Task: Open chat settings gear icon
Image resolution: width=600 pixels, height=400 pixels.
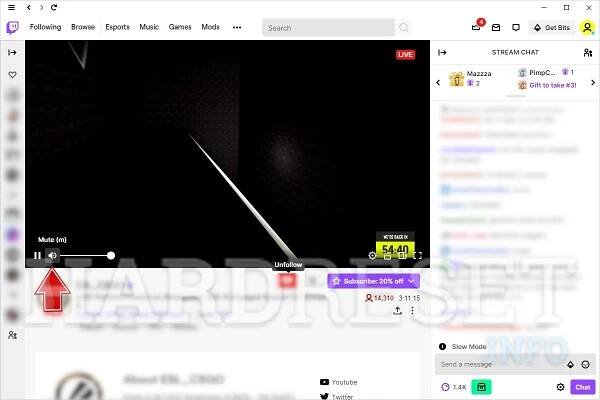Action: pyautogui.click(x=560, y=387)
